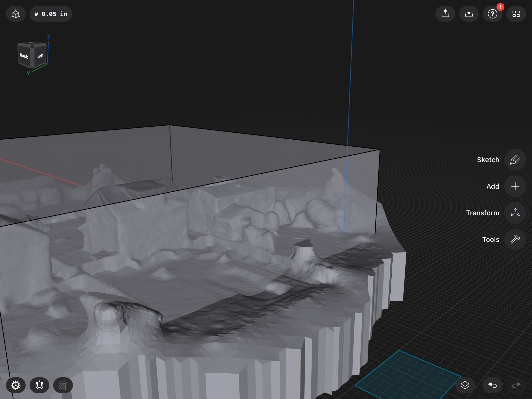Screen dimensions: 532x399
Task: Toggle the shaded cube display mode
Action: [x=63, y=385]
